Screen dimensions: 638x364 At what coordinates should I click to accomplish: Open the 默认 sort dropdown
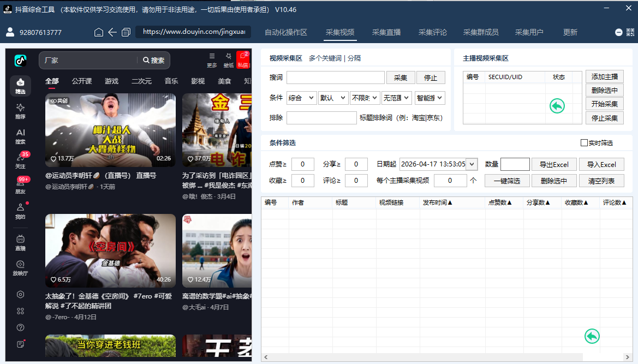tap(333, 98)
